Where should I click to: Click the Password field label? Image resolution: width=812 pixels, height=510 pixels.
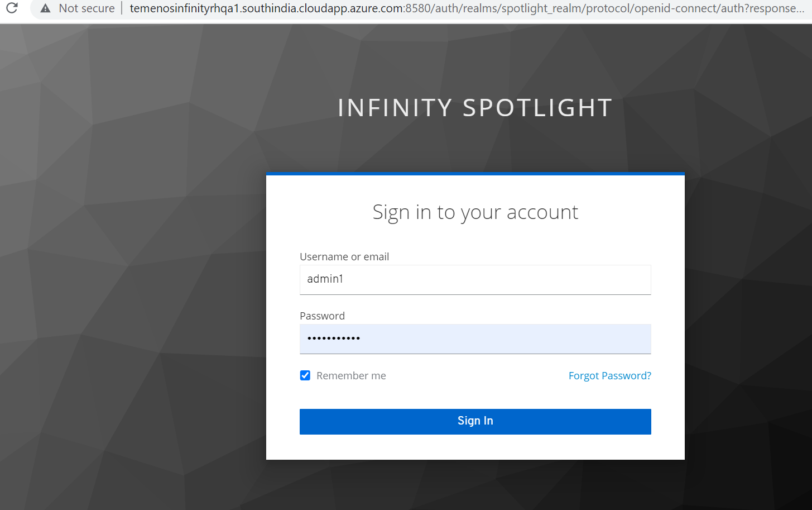point(322,316)
